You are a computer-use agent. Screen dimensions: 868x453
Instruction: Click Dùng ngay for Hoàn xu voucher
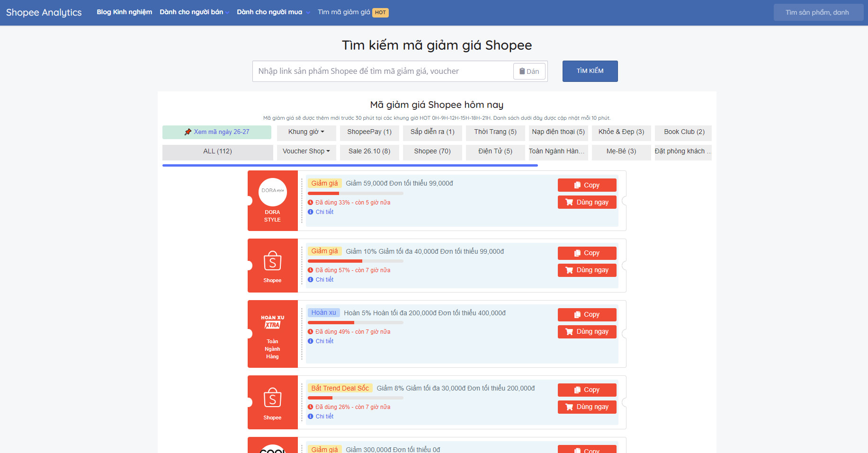[x=587, y=332]
